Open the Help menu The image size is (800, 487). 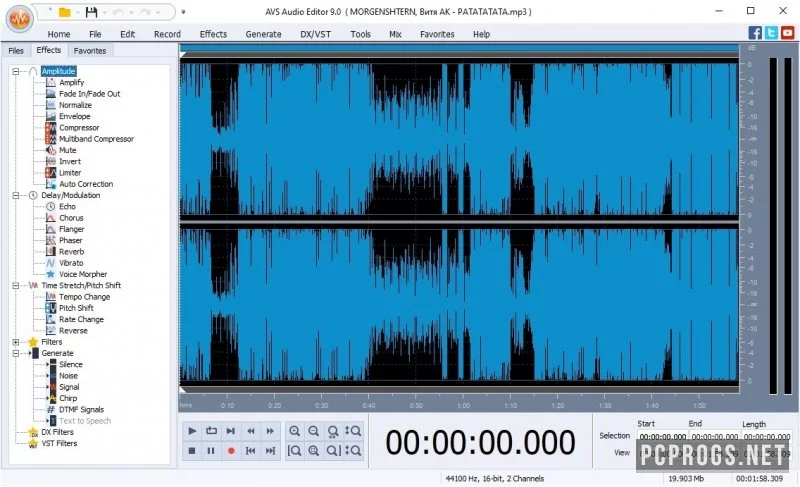click(x=481, y=34)
